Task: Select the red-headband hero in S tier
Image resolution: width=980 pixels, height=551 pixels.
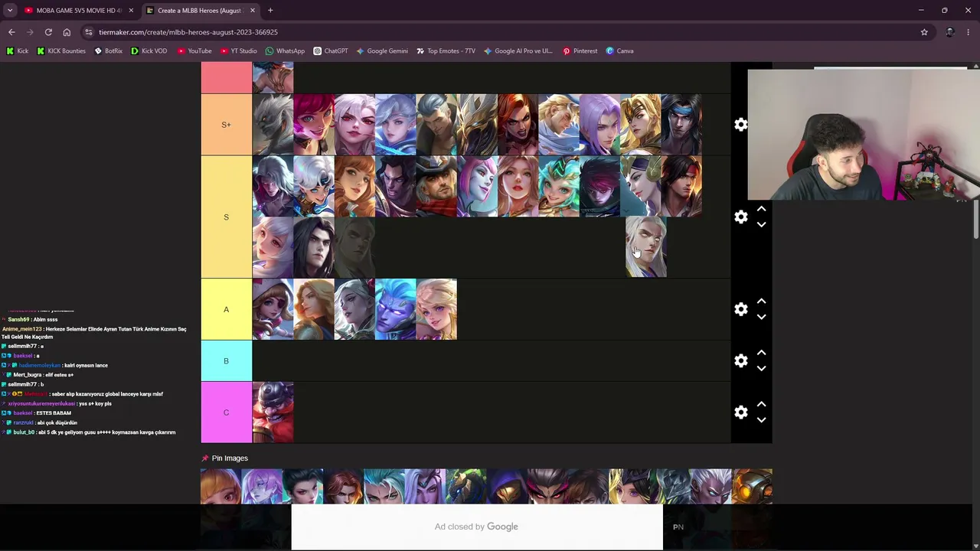Action: click(681, 187)
